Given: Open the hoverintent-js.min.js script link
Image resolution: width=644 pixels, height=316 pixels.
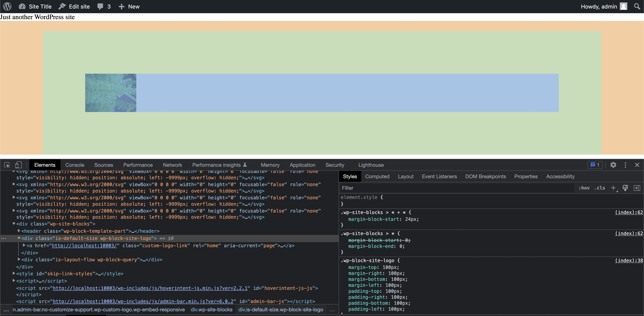Looking at the screenshot, I should (150, 288).
